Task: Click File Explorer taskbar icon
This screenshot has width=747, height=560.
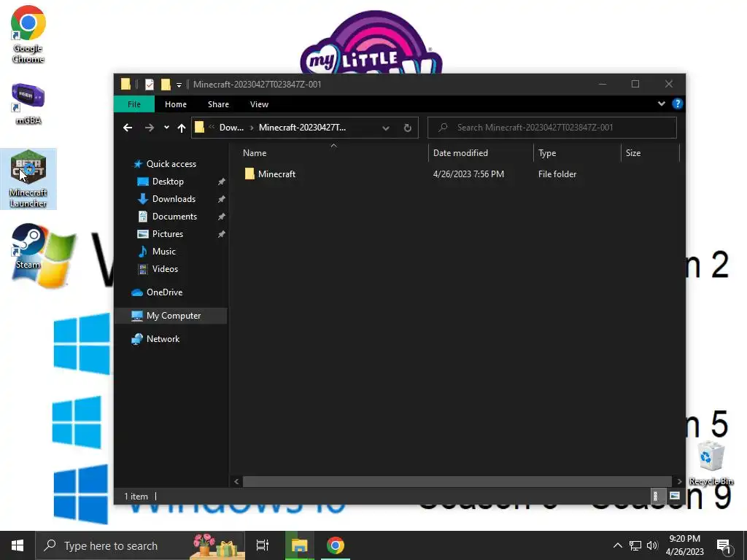Action: (x=300, y=545)
